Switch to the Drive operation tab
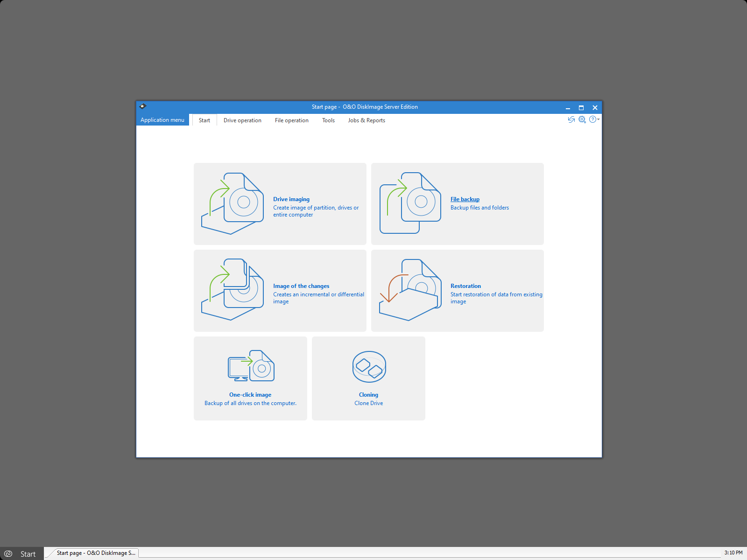747x560 pixels. (242, 120)
